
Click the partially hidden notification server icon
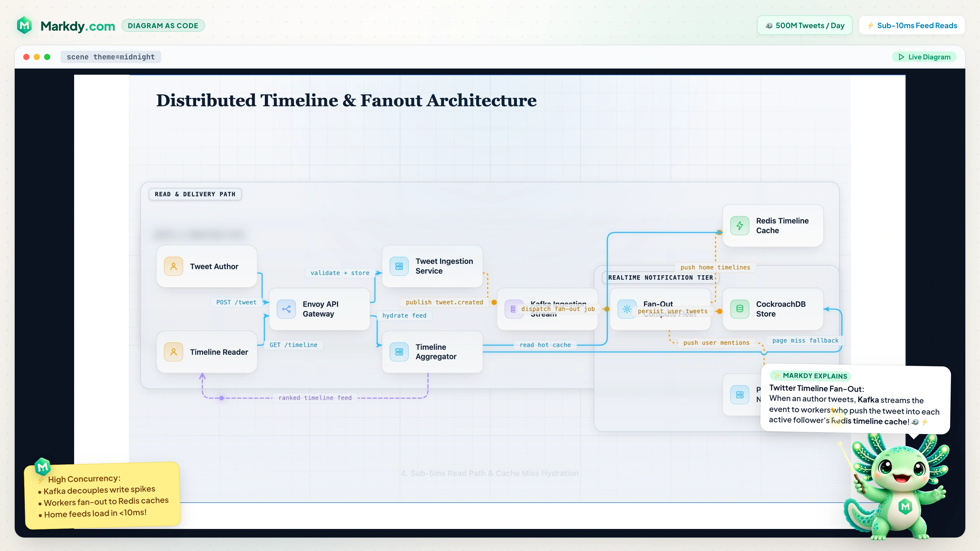(740, 395)
